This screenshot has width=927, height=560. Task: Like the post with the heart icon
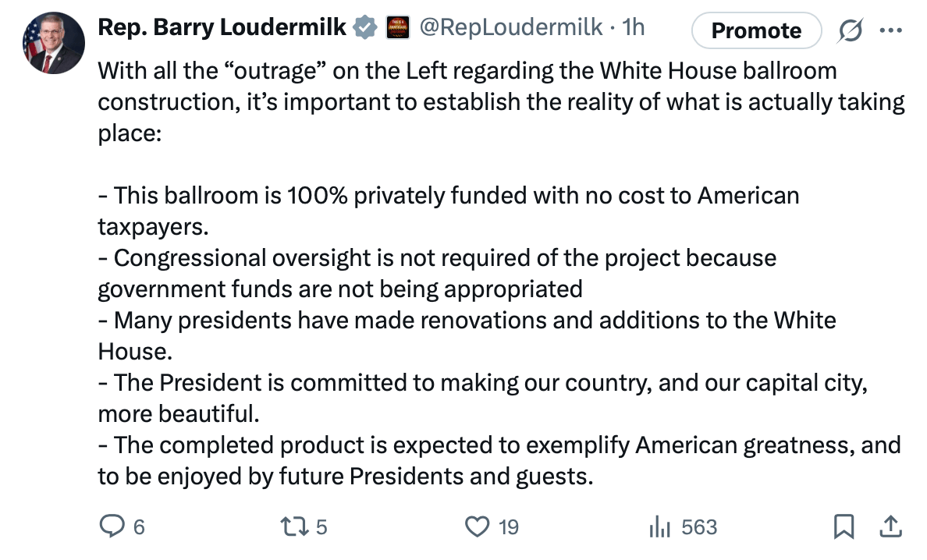[x=476, y=527]
